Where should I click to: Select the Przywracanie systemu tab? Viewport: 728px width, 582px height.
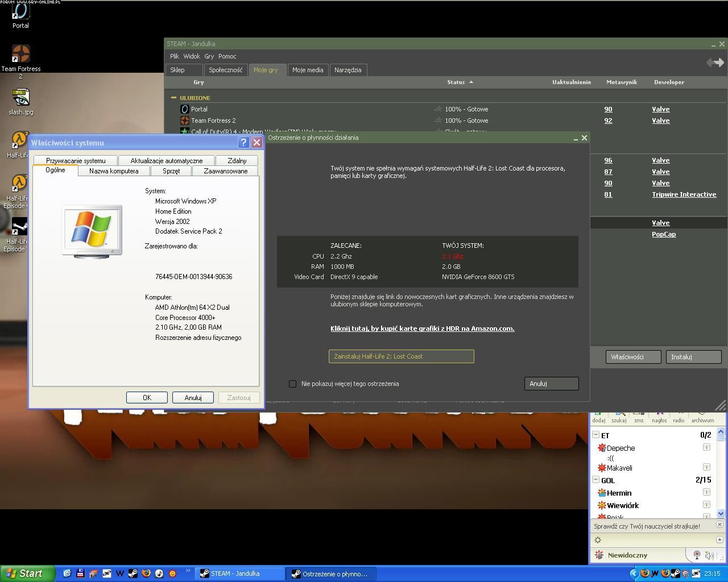[76, 160]
